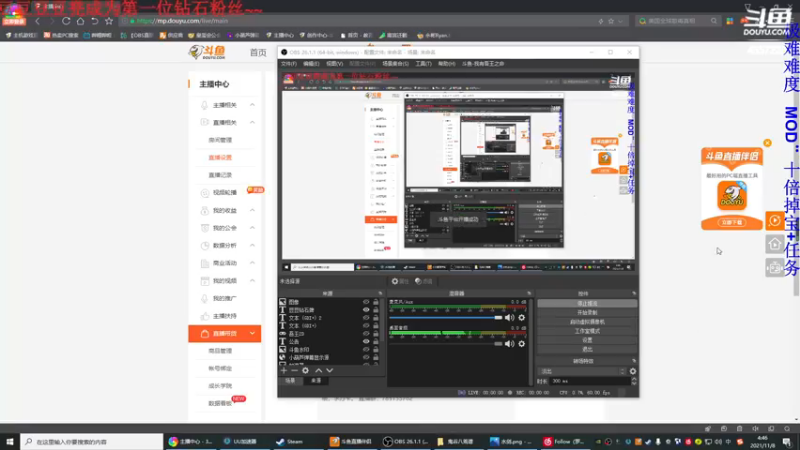
Task: Open the 场景集合(S) menu in OBS
Action: (395, 64)
